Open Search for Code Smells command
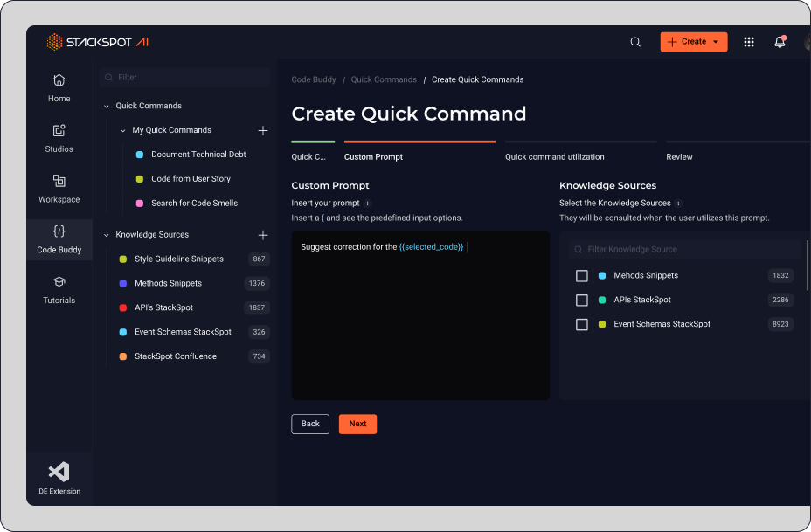The height and width of the screenshot is (532, 811). 194,204
